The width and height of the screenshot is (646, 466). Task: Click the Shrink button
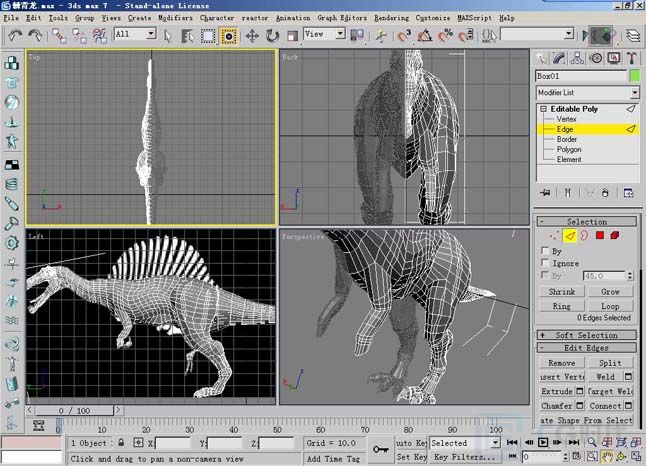pyautogui.click(x=562, y=291)
